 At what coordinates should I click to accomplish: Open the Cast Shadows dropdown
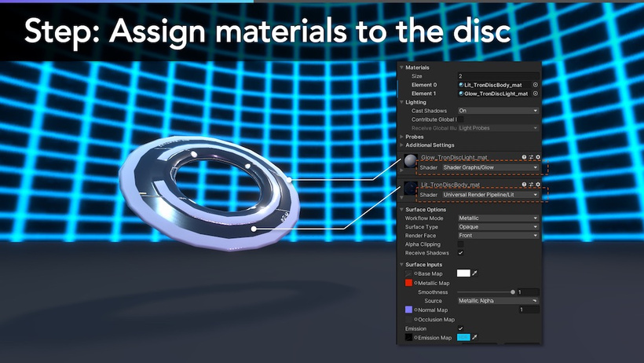click(x=498, y=111)
